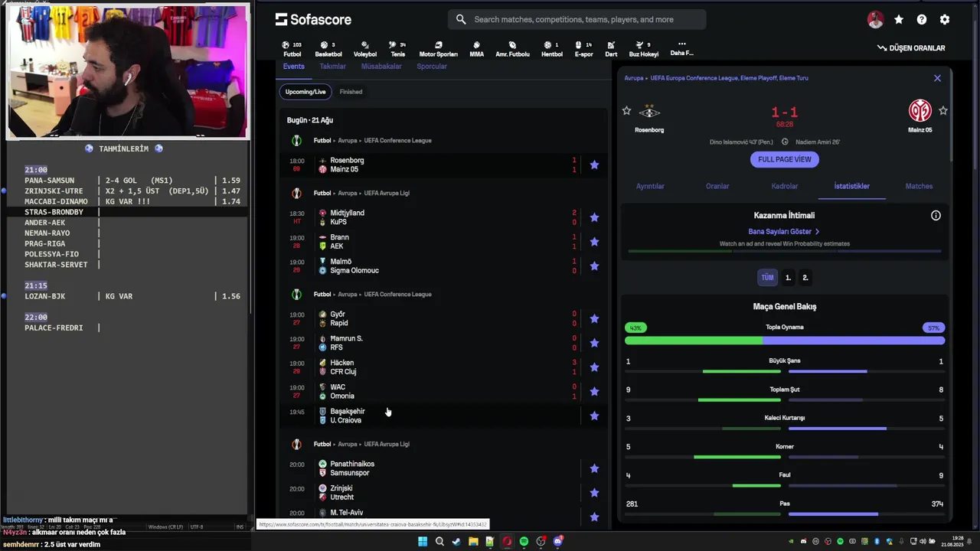Click 'Bana Sayıları Göster' link
The image size is (980, 551).
tap(784, 231)
